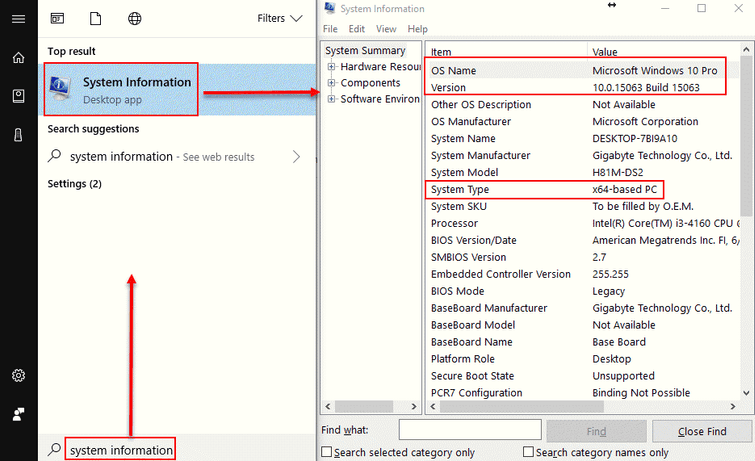This screenshot has height=461, width=755.
Task: Click the System Information window title icon
Action: [x=330, y=8]
